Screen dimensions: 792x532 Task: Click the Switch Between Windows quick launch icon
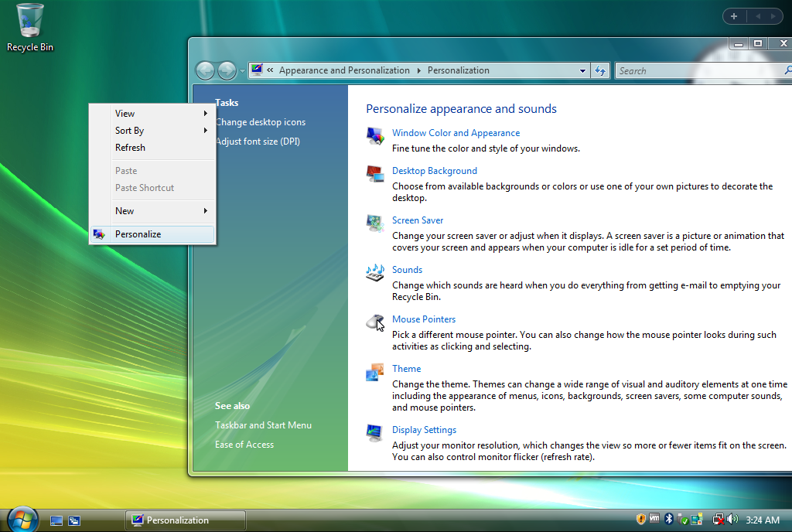[74, 521]
